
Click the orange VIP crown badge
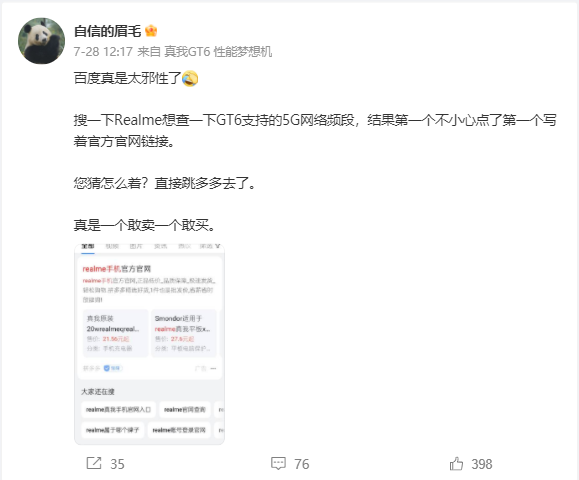coord(151,31)
